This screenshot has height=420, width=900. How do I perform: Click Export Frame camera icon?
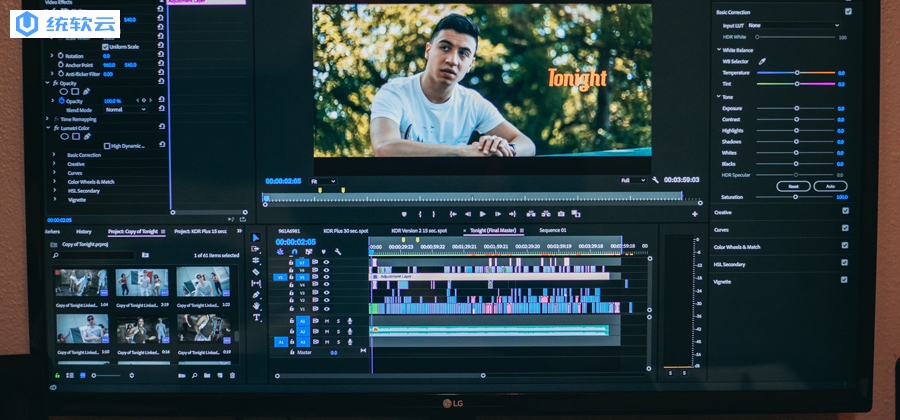(x=561, y=214)
